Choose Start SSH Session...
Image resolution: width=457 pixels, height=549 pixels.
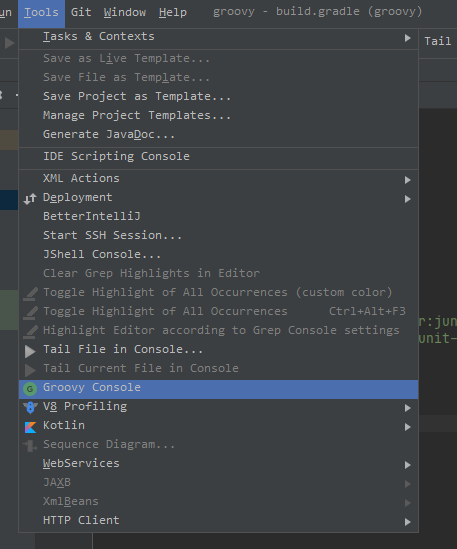tap(219, 235)
